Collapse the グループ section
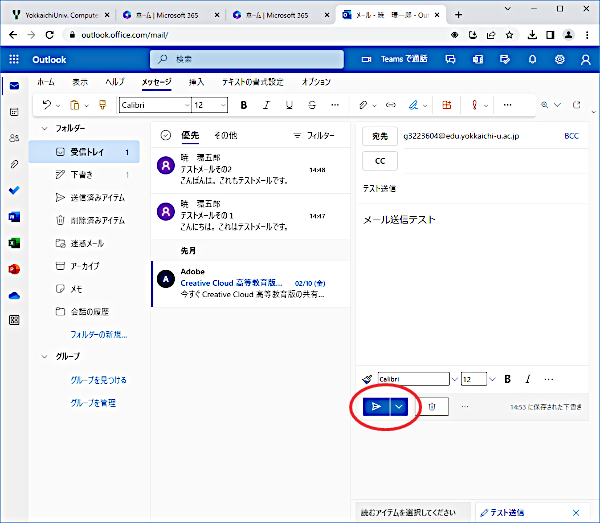 tap(44, 357)
